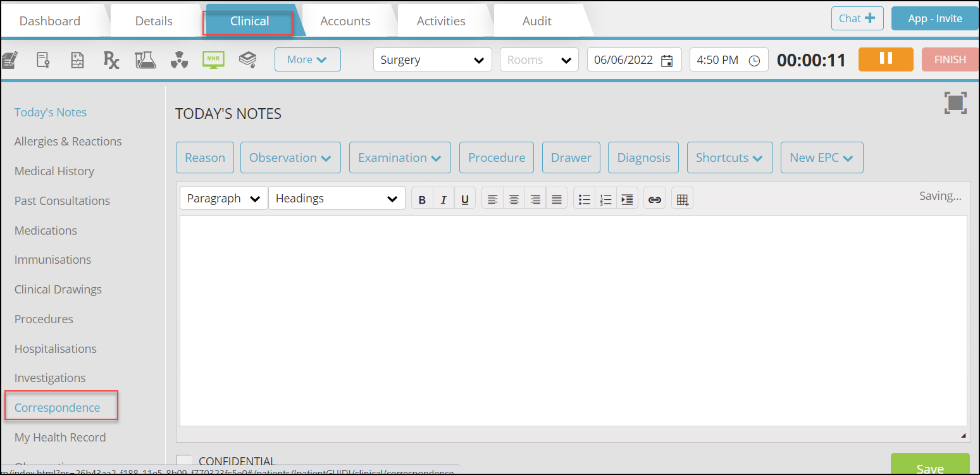Save today's notes with Save button
This screenshot has height=475, width=980.
pos(930,465)
